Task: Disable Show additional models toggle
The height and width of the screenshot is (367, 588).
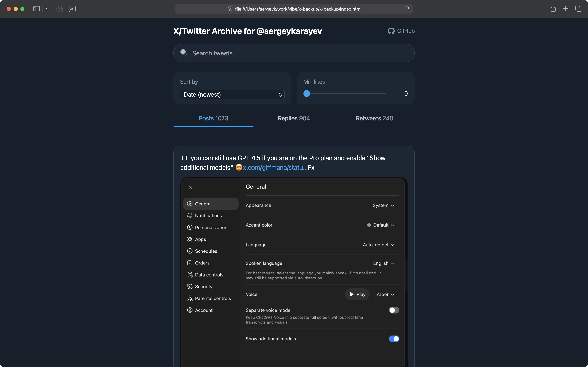Action: [394, 339]
